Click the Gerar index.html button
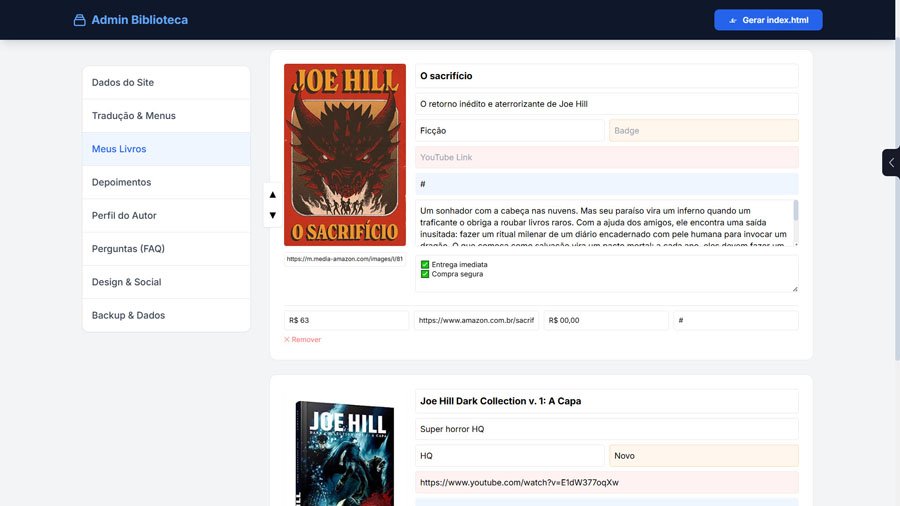900x506 pixels. 768,20
